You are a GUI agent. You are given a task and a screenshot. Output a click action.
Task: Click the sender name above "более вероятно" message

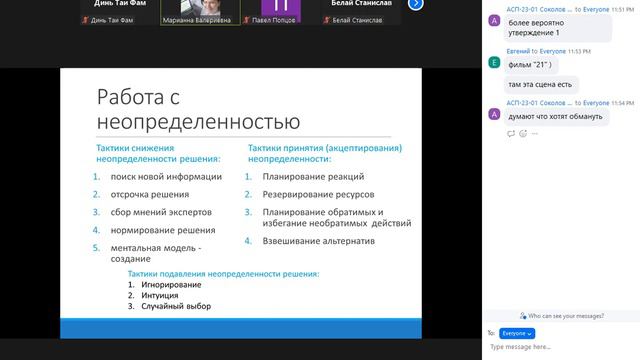(x=539, y=9)
